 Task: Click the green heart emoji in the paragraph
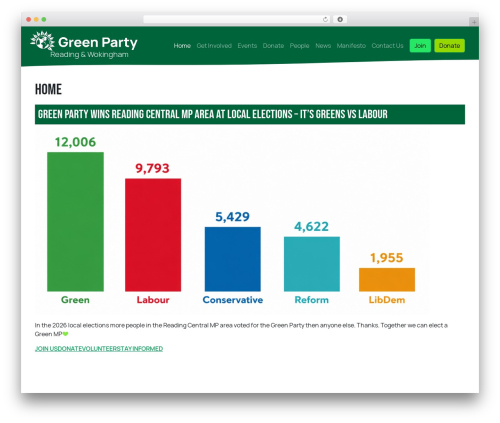[x=65, y=334]
